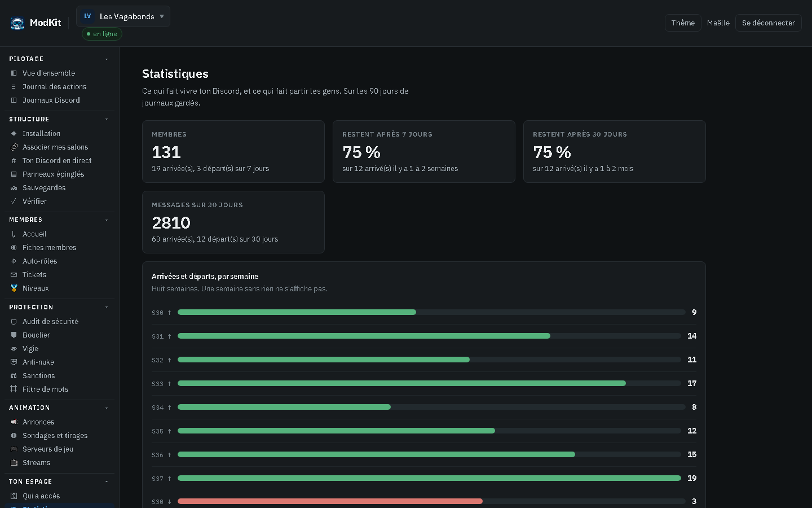Click the Panneaux épinglés icon

tap(14, 174)
